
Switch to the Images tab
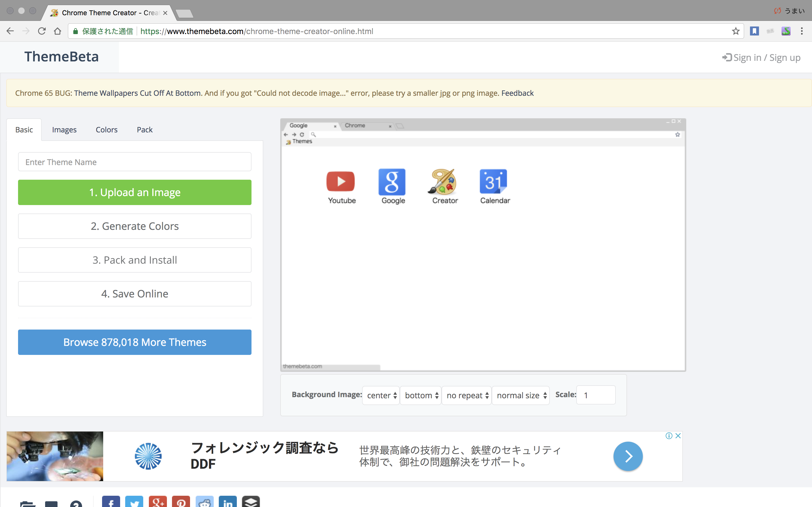(64, 130)
